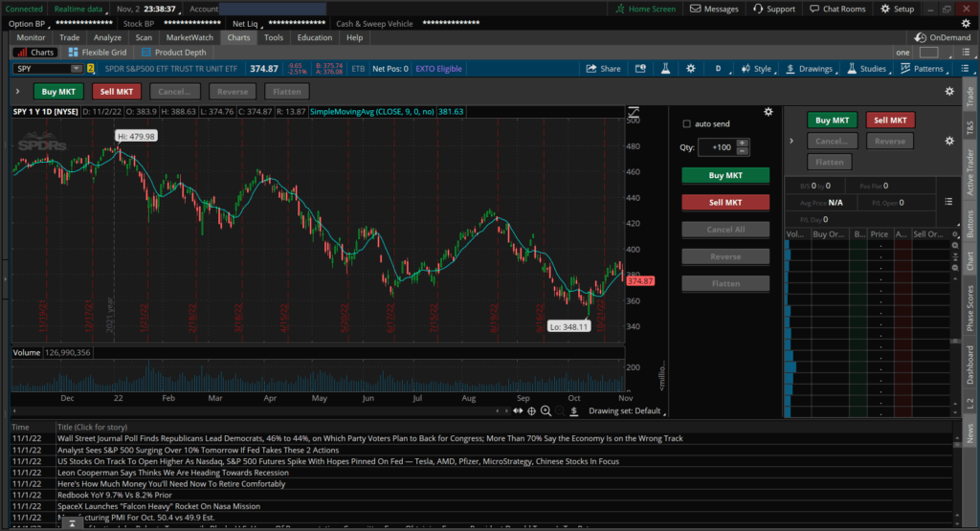Click Buy MKT in Active Trader panel
The image size is (980, 531).
tap(832, 120)
